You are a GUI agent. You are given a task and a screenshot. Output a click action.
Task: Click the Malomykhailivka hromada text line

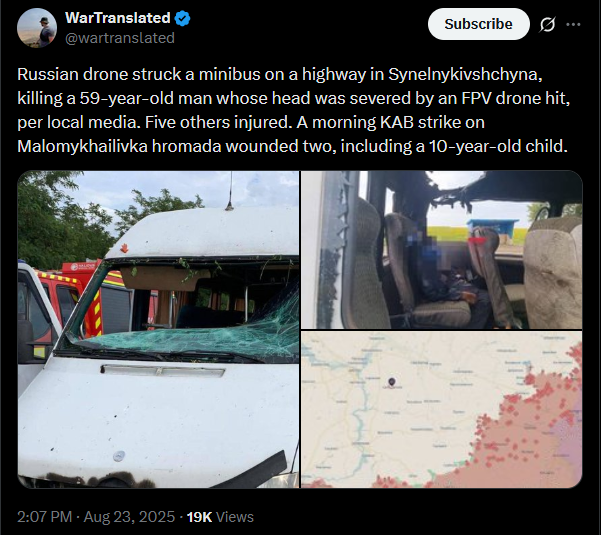[292, 146]
